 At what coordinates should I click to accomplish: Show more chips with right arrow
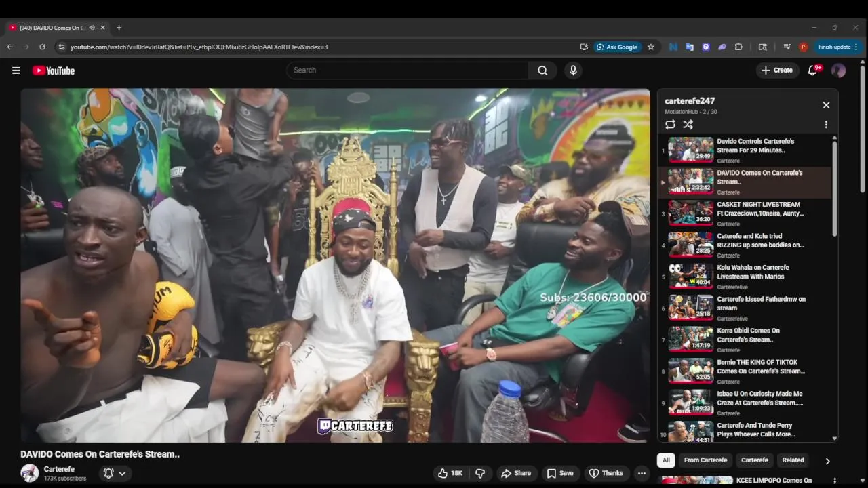tap(827, 461)
